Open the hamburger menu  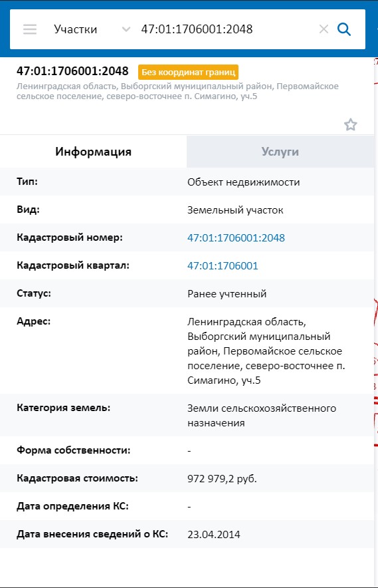pos(30,29)
